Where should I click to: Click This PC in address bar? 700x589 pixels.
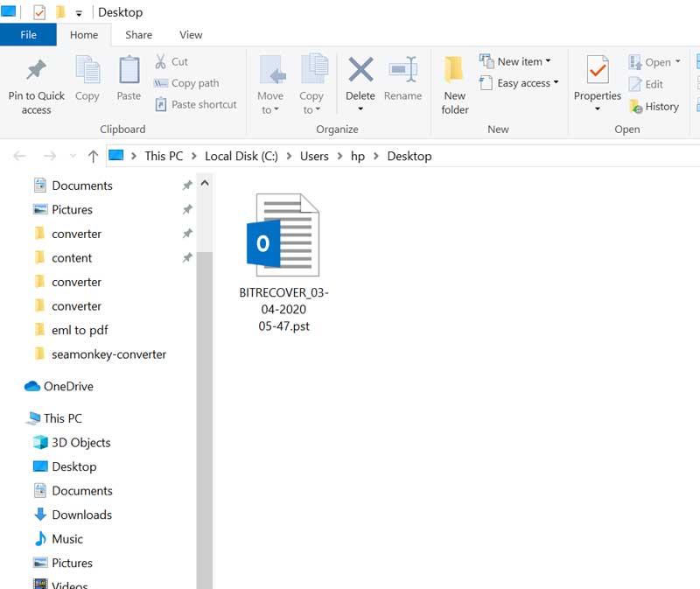(x=164, y=156)
